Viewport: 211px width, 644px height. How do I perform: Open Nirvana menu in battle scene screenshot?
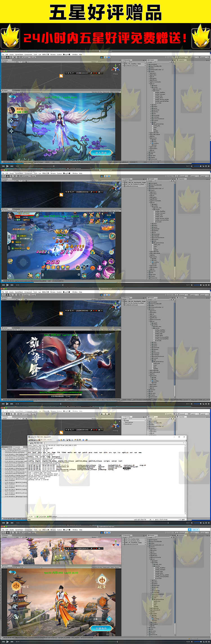(x=53, y=173)
